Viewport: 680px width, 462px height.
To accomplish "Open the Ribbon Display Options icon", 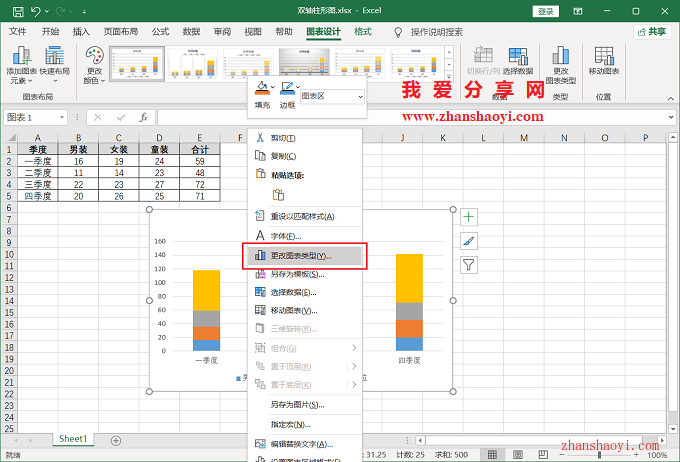I will (x=578, y=11).
